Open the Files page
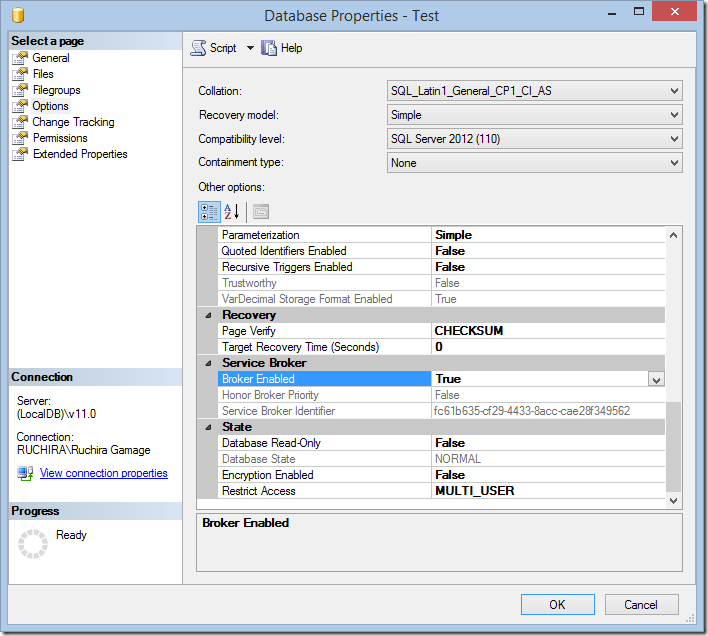708x636 pixels. pos(43,74)
